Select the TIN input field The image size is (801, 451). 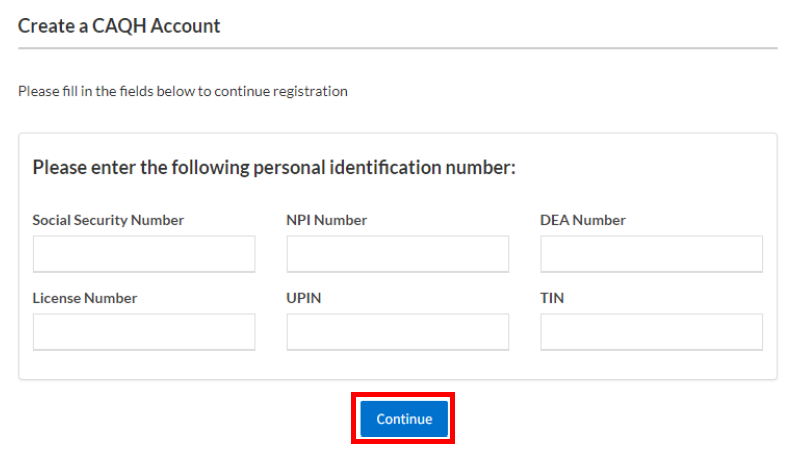(651, 332)
